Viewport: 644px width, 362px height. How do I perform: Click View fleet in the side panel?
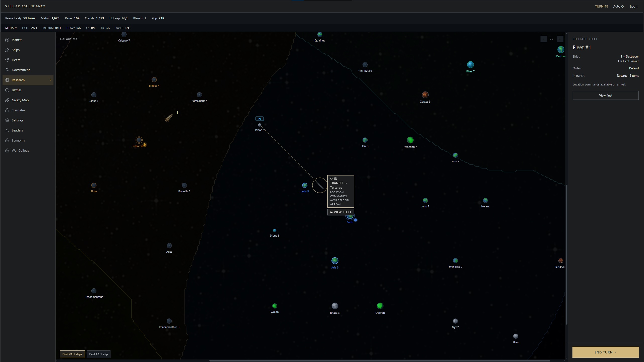605,95
